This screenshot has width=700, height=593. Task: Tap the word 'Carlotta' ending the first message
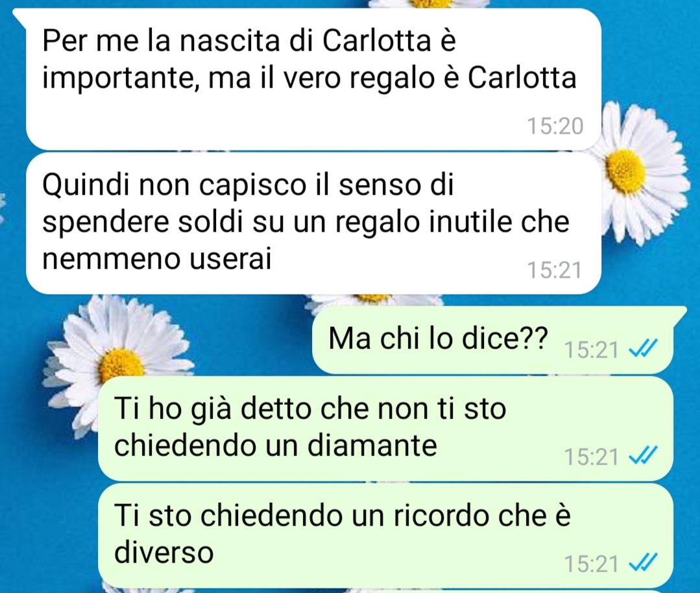coord(522,78)
